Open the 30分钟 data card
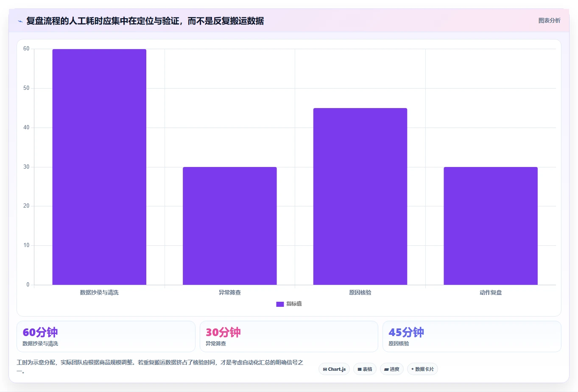 click(289, 336)
